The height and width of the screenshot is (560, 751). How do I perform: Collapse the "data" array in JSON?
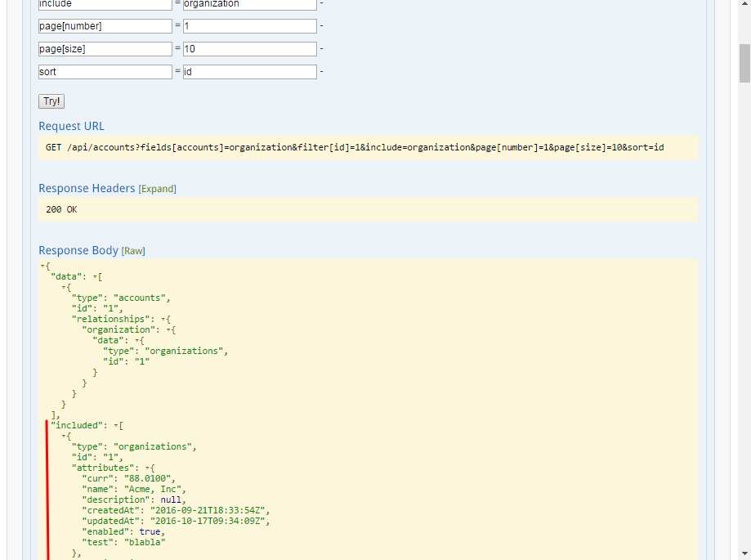point(95,277)
